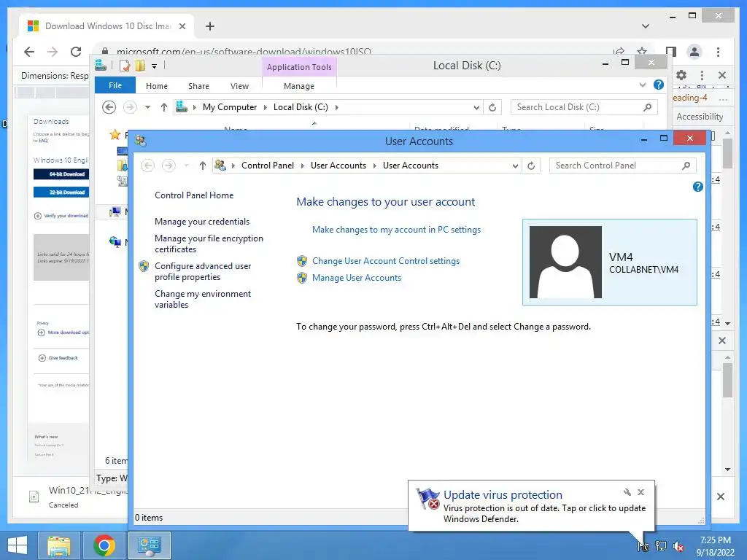Close the Chrome downloads bar

(721, 497)
